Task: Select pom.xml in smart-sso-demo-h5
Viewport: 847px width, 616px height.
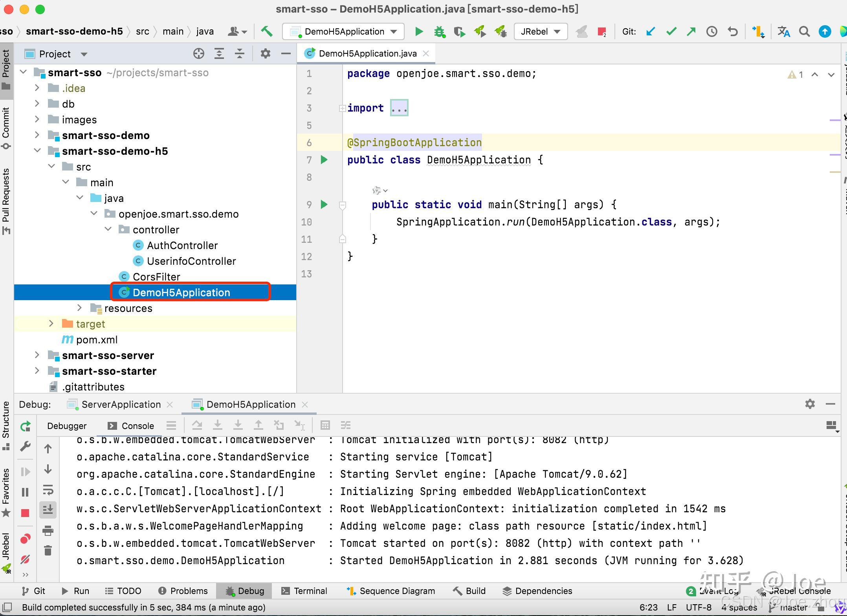Action: tap(97, 340)
